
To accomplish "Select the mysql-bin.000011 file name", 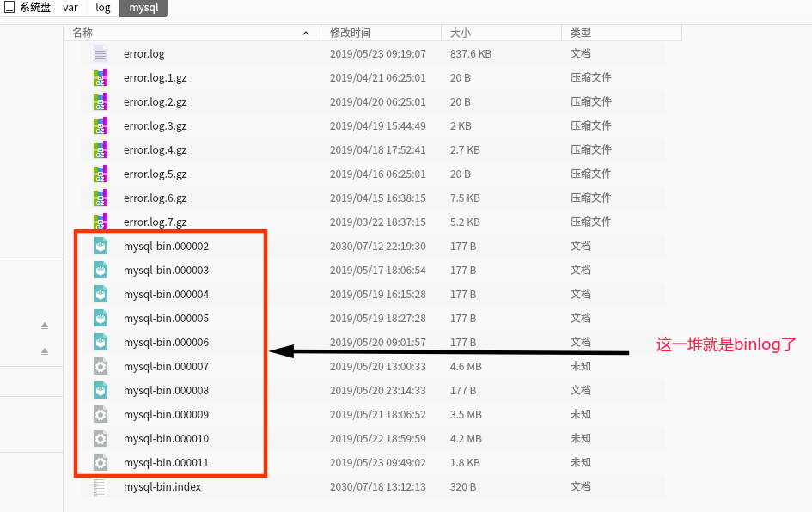I will tap(166, 463).
